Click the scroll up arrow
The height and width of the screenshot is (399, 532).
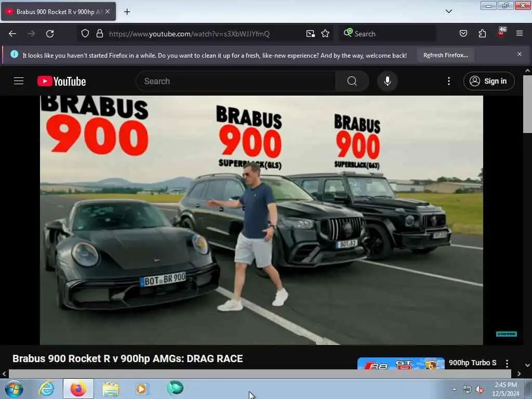point(528,71)
